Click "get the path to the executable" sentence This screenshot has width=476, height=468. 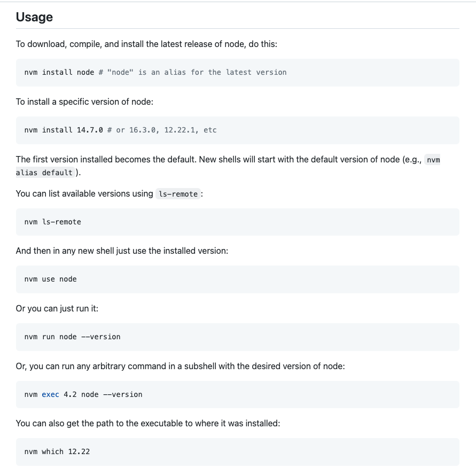pyautogui.click(x=148, y=423)
